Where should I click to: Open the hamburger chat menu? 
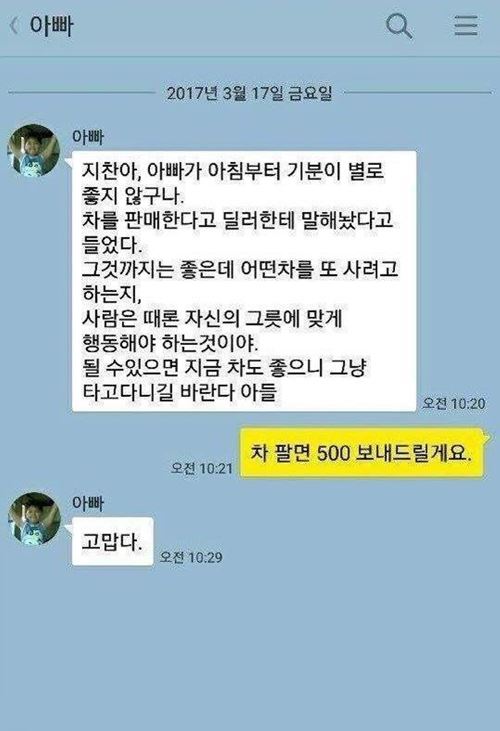(466, 25)
